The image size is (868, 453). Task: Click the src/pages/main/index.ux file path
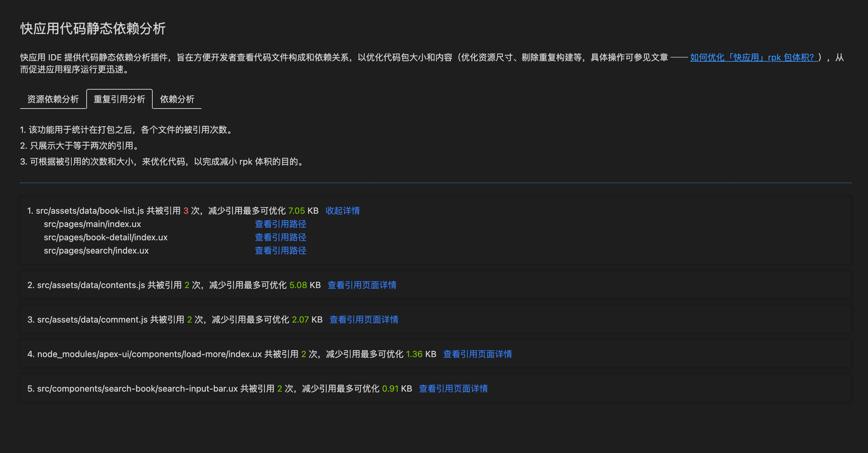click(x=92, y=224)
